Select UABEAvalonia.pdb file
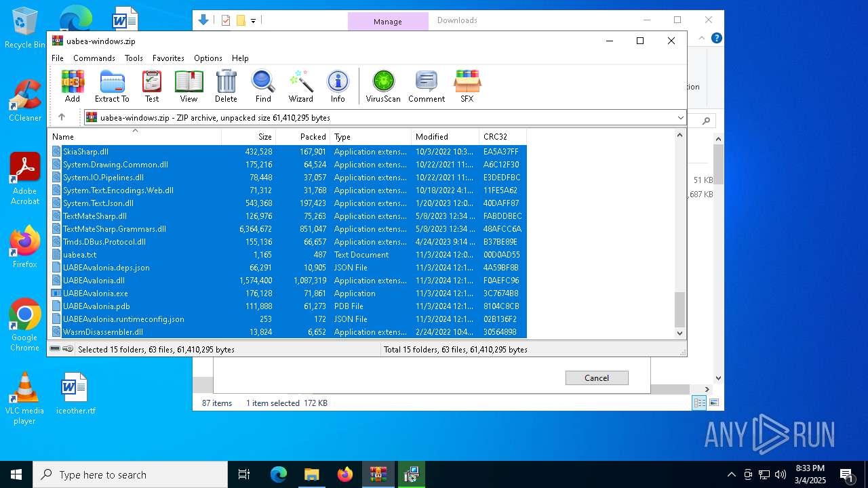This screenshot has height=488, width=868. pos(288,306)
